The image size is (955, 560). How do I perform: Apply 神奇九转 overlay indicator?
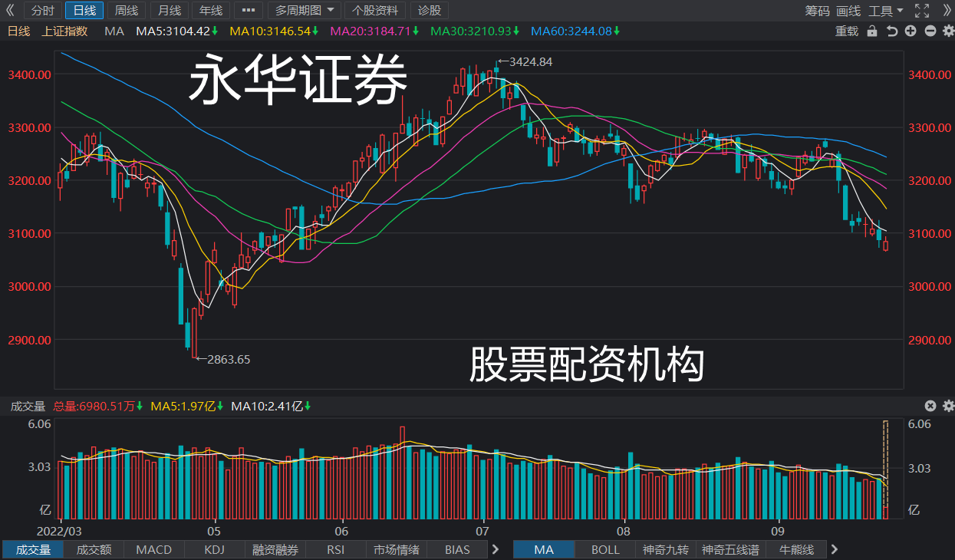coord(666,549)
